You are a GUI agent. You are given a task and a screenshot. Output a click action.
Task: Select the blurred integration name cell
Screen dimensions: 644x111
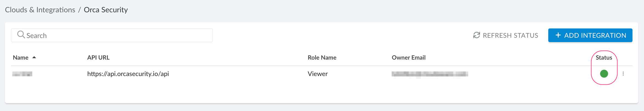click(22, 74)
